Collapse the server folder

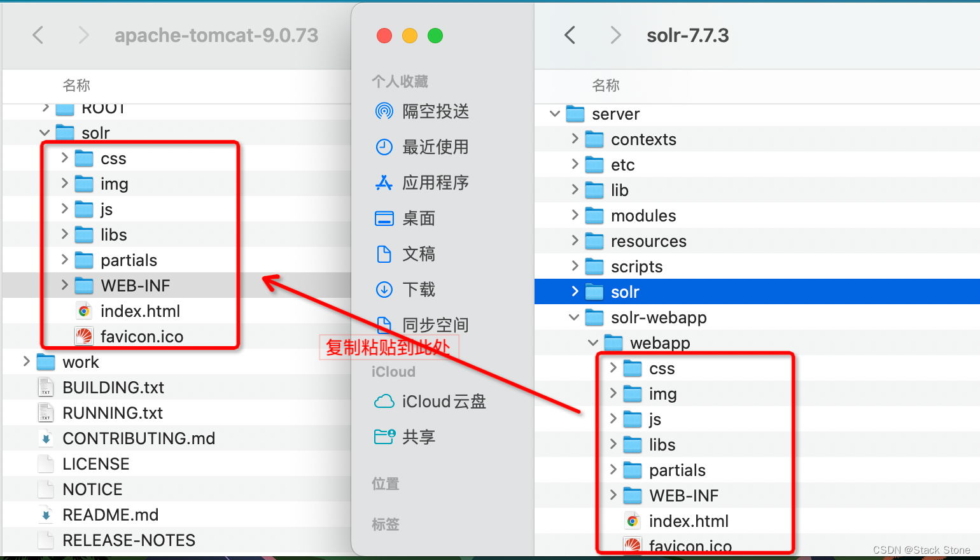click(555, 113)
